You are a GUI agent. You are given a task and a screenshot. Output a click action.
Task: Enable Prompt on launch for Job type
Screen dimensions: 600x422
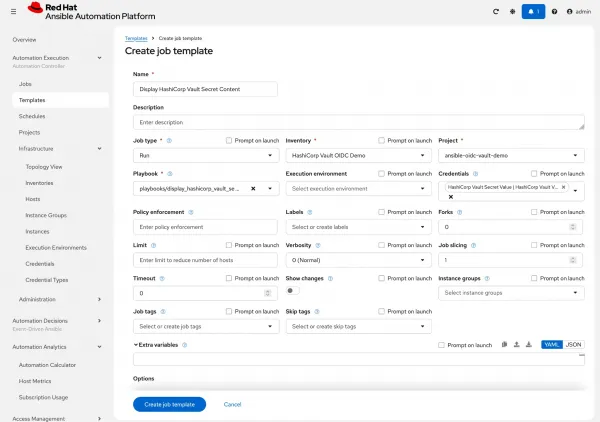tap(229, 140)
